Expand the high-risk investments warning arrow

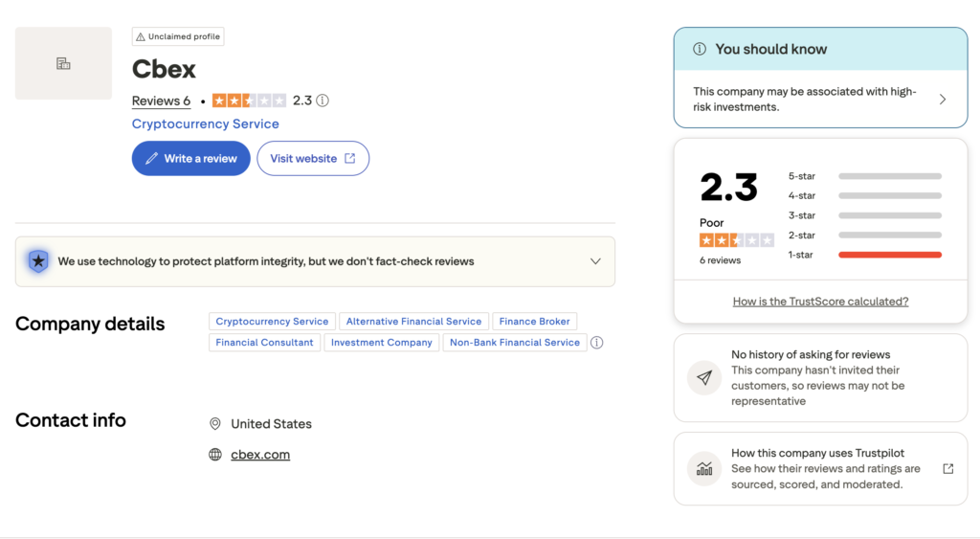click(x=943, y=100)
